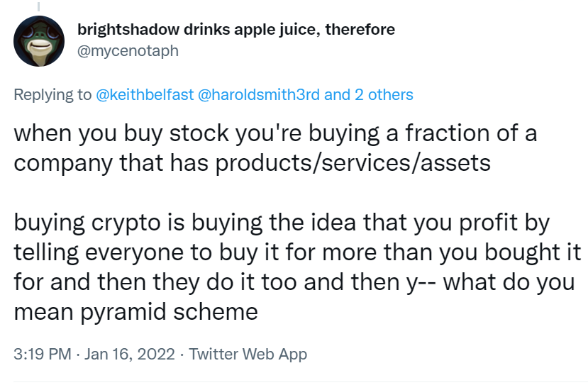
Task: Click the word "therefore" in the display name
Action: 360,30
